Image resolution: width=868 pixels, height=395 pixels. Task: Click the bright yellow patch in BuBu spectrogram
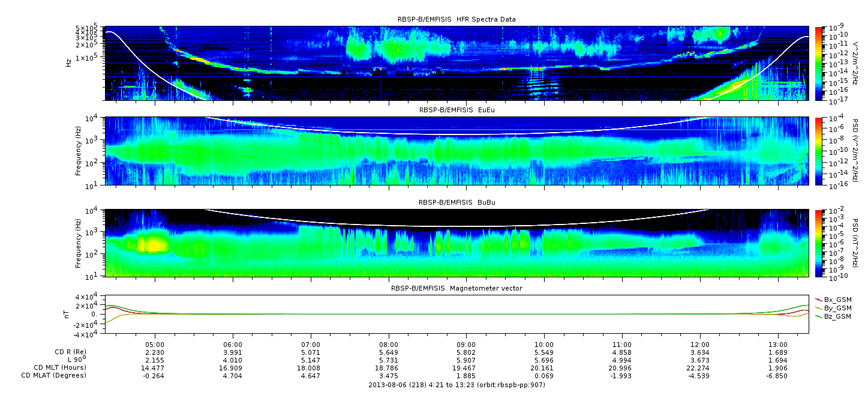[x=150, y=244]
